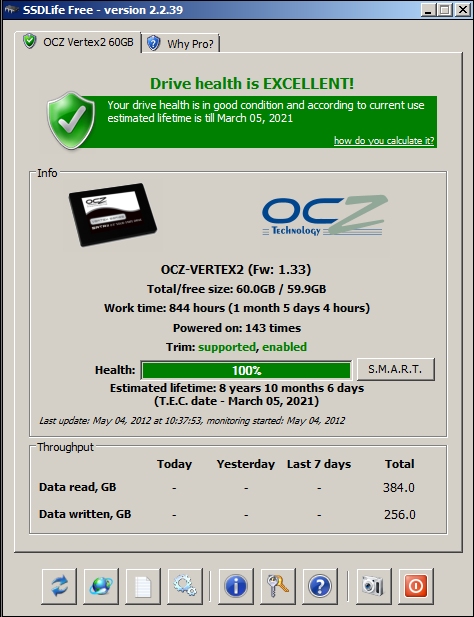Click the 'Last 7 days' column header
The width and height of the screenshot is (474, 617).
tap(319, 464)
